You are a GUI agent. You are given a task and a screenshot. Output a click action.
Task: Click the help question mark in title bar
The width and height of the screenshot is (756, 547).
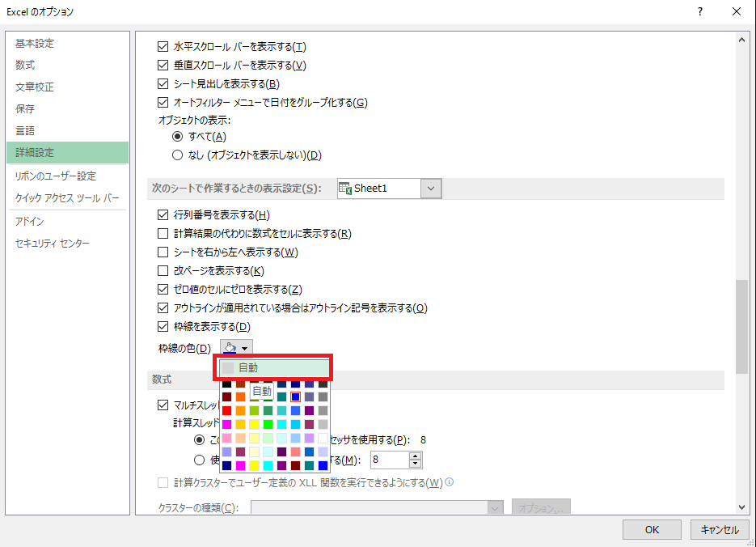(x=699, y=11)
